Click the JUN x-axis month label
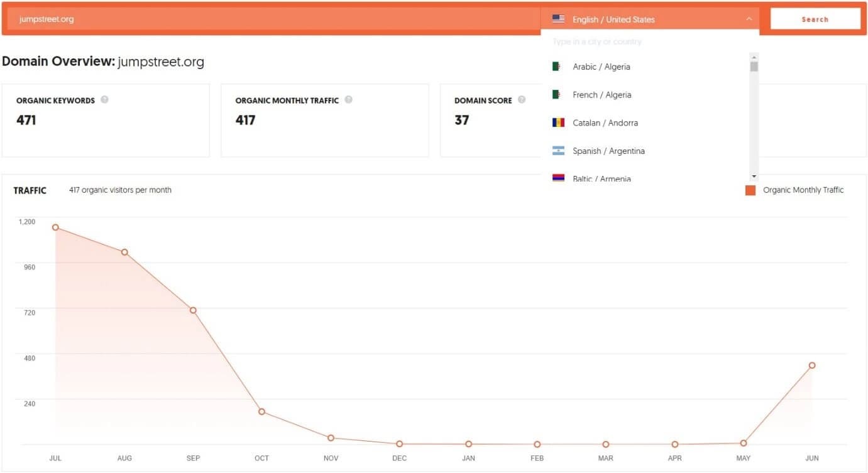 click(x=812, y=458)
